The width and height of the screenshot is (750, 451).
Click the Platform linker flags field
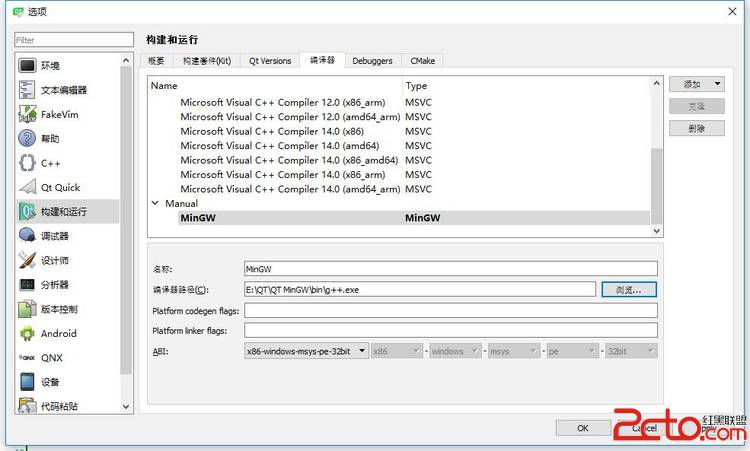coord(451,330)
